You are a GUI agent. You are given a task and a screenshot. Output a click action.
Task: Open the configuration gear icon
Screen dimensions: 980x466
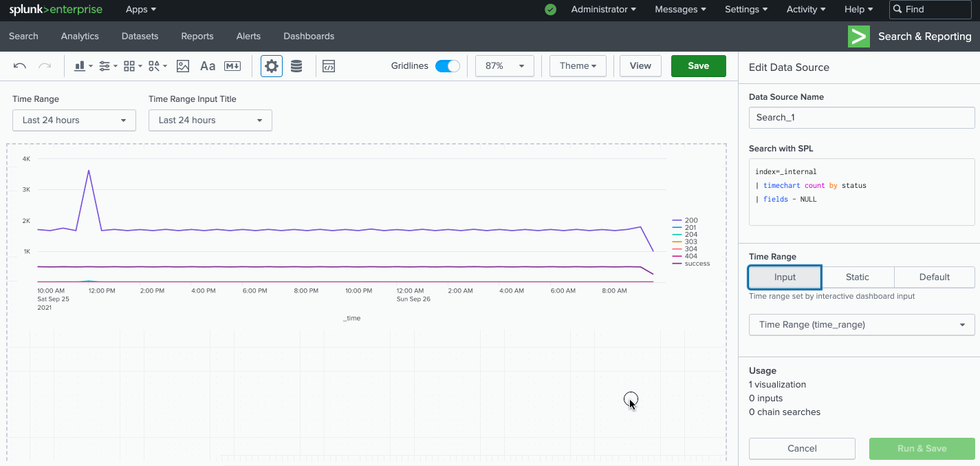point(272,66)
